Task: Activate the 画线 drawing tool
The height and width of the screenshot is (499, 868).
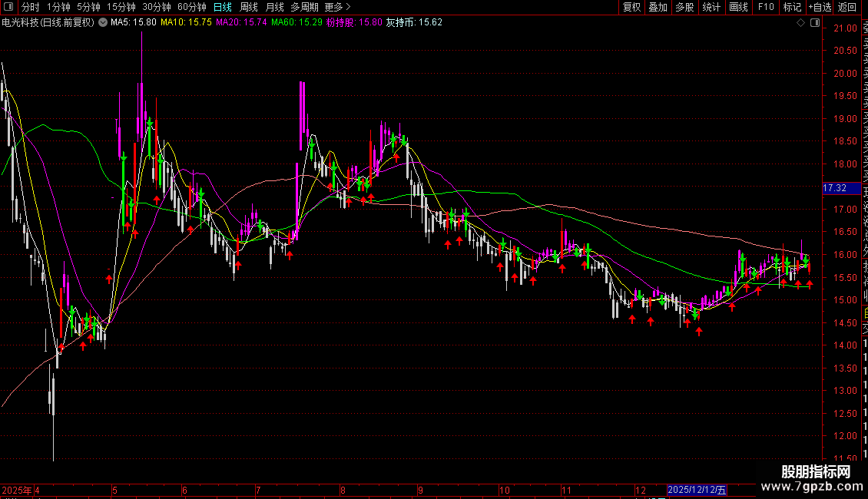Action: pos(738,7)
